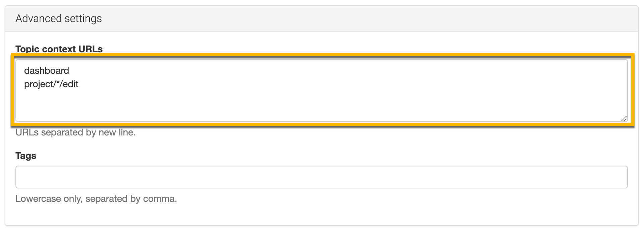This screenshot has height=230, width=644.
Task: Click the 'dashboard' line in textarea
Action: point(47,71)
